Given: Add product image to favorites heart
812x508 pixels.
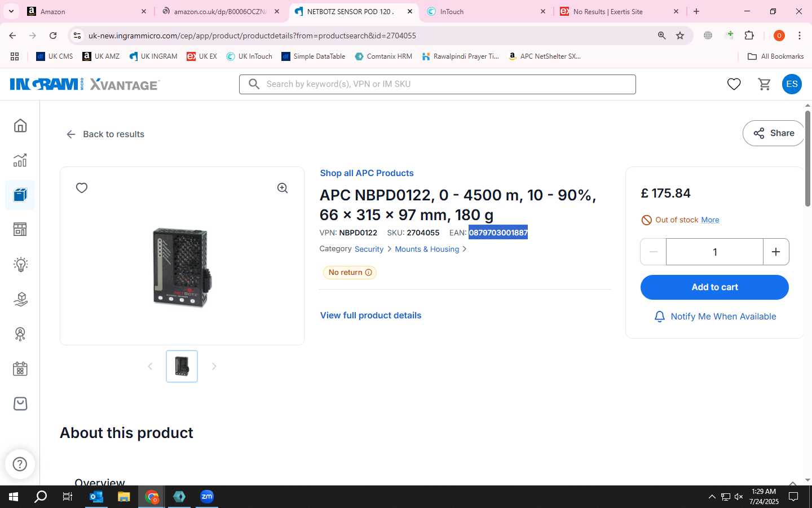Looking at the screenshot, I should (82, 188).
